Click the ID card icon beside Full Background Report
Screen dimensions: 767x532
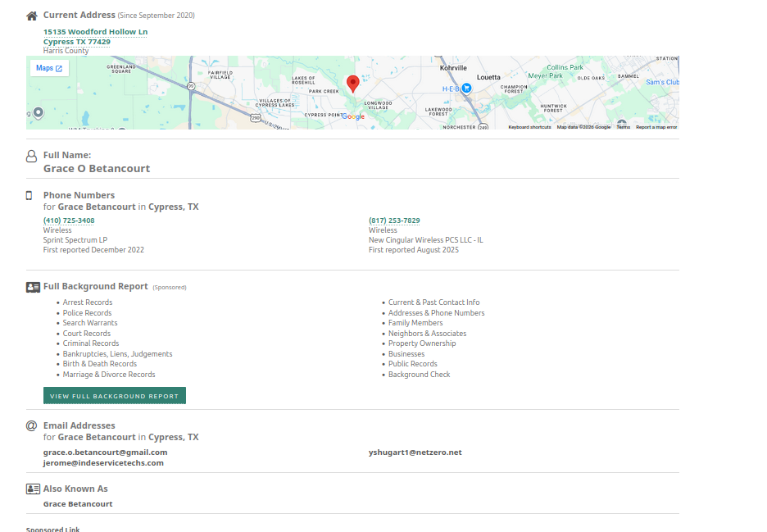(33, 287)
